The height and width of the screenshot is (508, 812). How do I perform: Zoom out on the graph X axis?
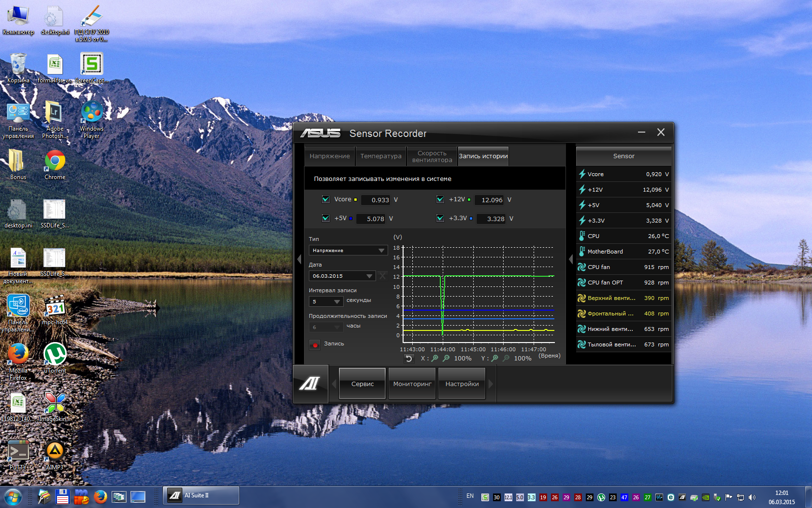[x=446, y=359]
